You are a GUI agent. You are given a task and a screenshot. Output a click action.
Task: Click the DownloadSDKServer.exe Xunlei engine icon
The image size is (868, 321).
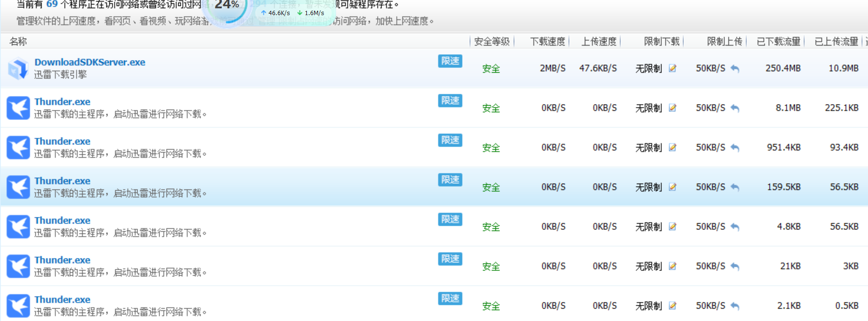18,68
